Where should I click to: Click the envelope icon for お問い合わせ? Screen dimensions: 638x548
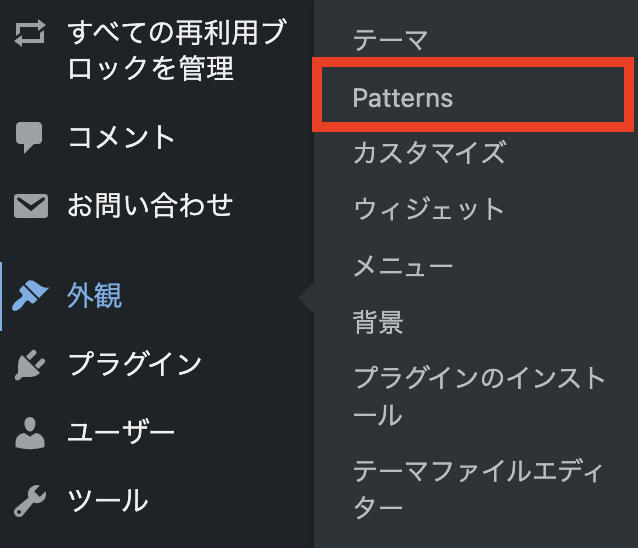pos(31,206)
